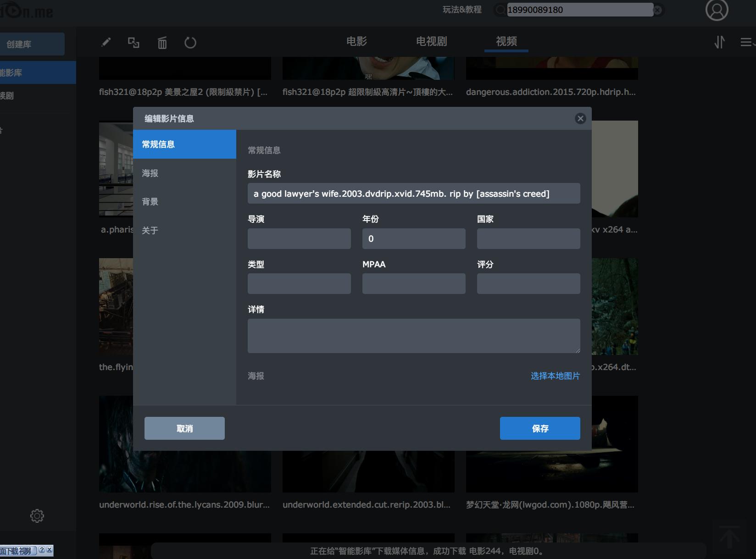Viewport: 756px width, 559px height.
Task: Switch to the 电视剧 tab
Action: coord(431,42)
